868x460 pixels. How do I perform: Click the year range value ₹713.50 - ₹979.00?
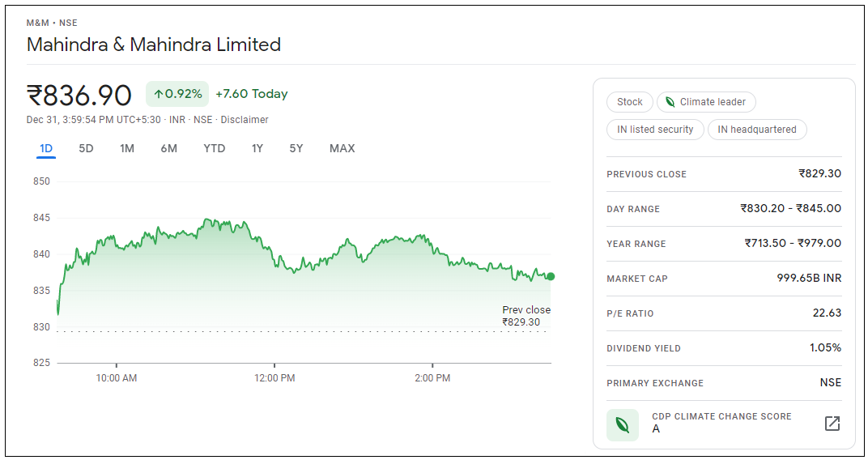pyautogui.click(x=793, y=243)
